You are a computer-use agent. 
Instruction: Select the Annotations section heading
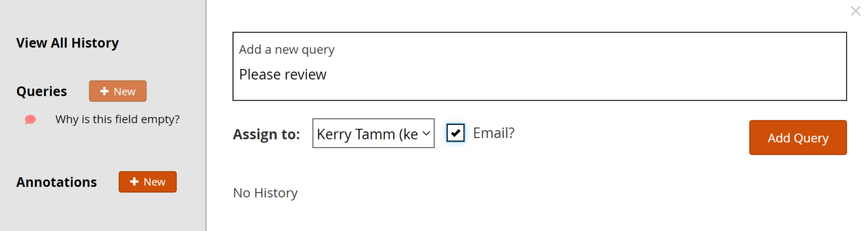tap(57, 182)
